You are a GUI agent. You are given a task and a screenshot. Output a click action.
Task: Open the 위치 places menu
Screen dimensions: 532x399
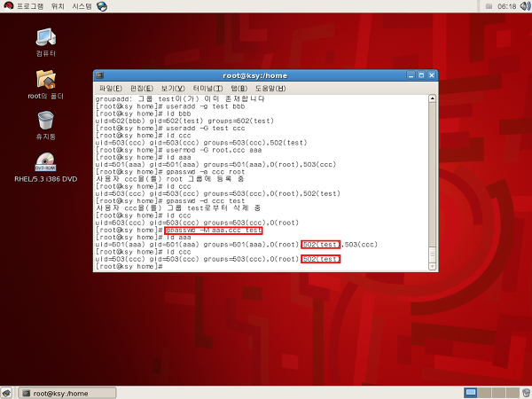tap(58, 6)
